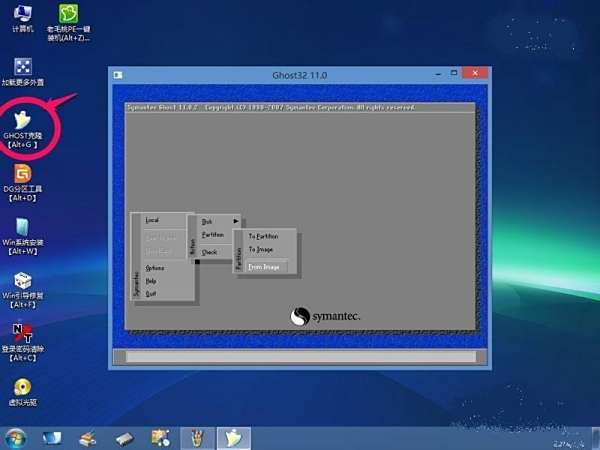Open the monitor icon in the taskbar
The image size is (600, 450).
52,439
